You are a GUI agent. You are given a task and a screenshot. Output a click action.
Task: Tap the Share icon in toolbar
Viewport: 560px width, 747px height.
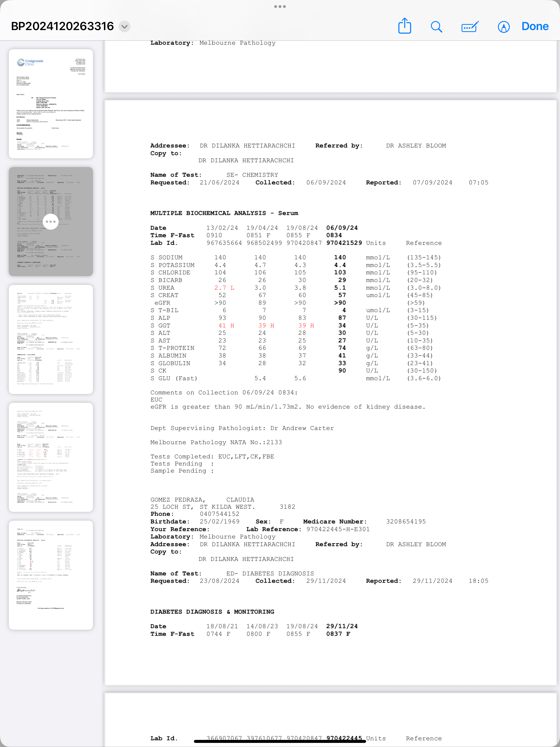404,26
